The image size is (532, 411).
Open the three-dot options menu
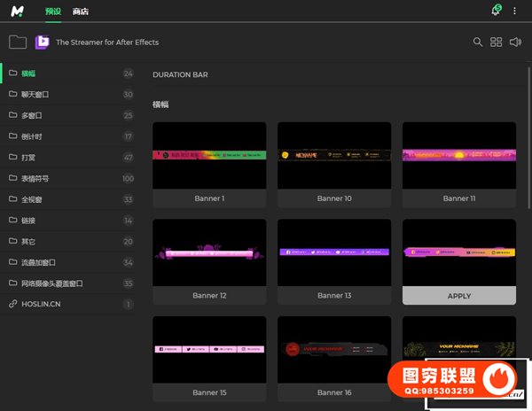(514, 12)
